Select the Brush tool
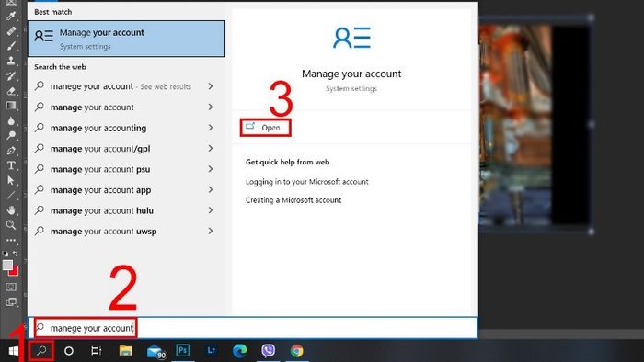Image resolution: width=644 pixels, height=362 pixels. [x=11, y=46]
